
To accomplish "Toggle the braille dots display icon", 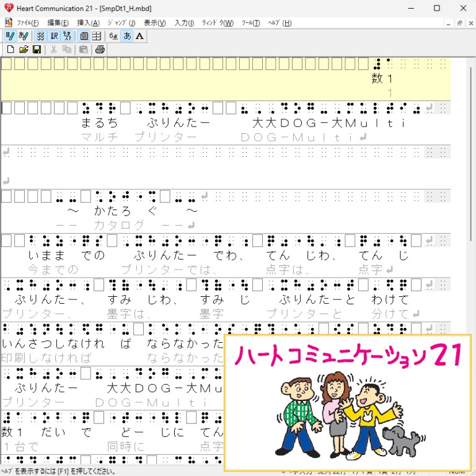I will (x=40, y=36).
